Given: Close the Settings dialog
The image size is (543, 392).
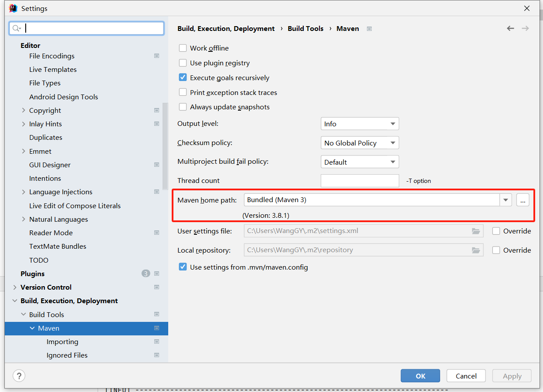Looking at the screenshot, I should pyautogui.click(x=527, y=8).
